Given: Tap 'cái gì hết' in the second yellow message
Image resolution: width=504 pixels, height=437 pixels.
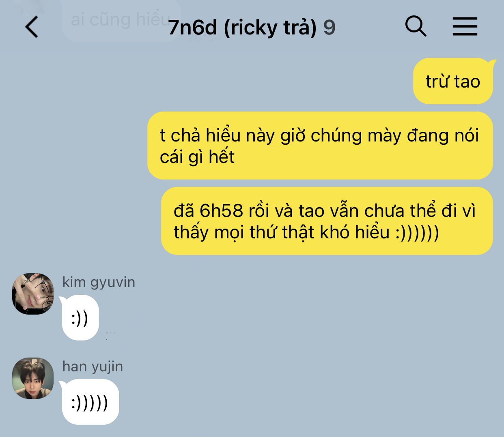Looking at the screenshot, I should (x=197, y=157).
